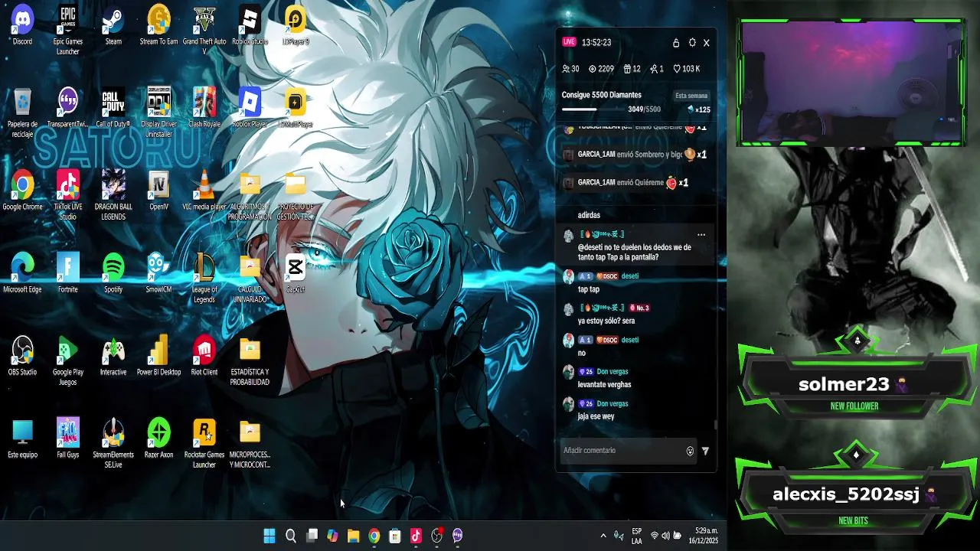This screenshot has width=980, height=551.
Task: Open the ESP LAA language selector
Action: 637,536
